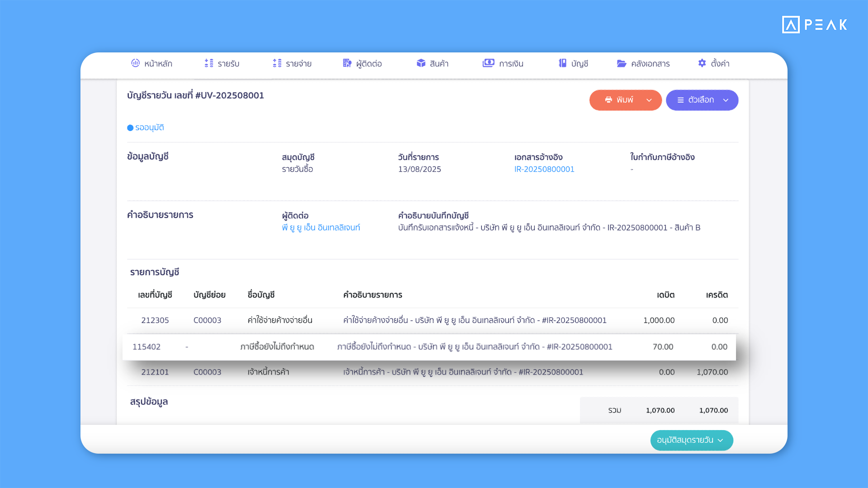The image size is (868, 488).
Task: Click the เลขที่บัญชี column header
Action: pyautogui.click(x=155, y=295)
